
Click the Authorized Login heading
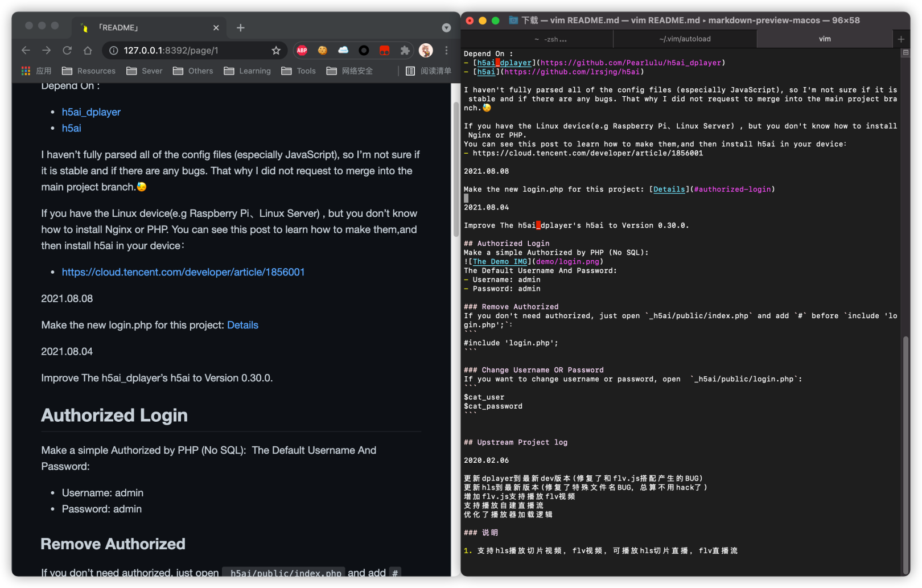(x=114, y=415)
